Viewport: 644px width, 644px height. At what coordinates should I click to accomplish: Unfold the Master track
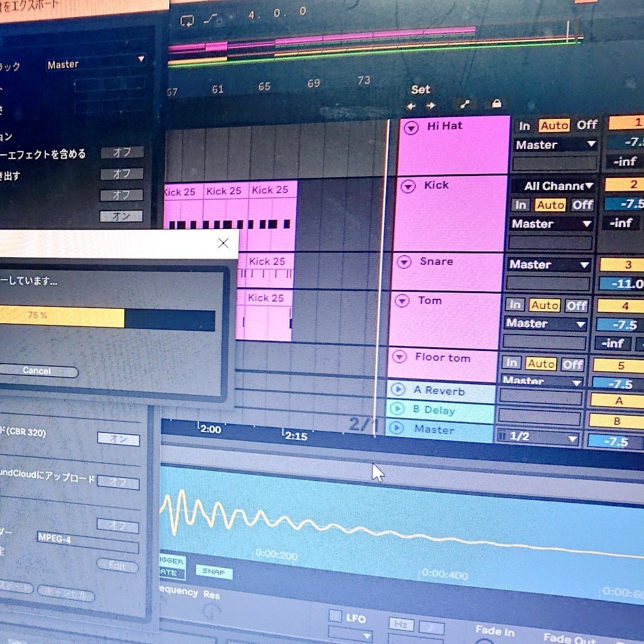pyautogui.click(x=396, y=428)
